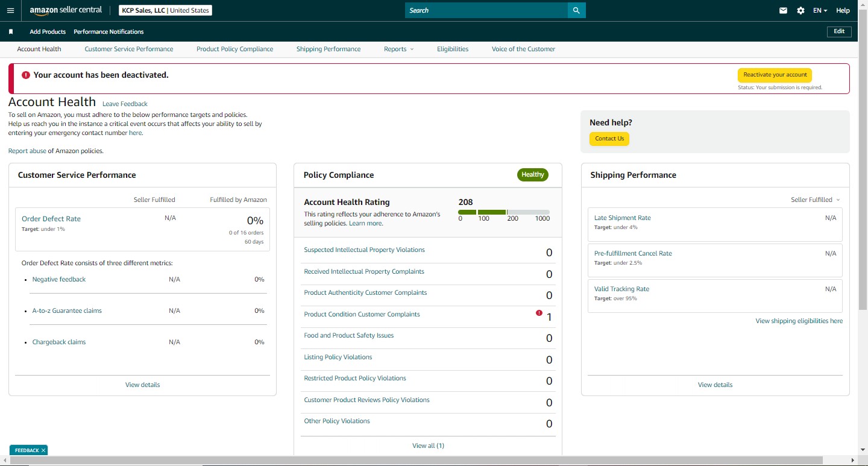Screen dimensions: 868x466
Task: Click the Edit bookmarks button
Action: click(x=839, y=31)
